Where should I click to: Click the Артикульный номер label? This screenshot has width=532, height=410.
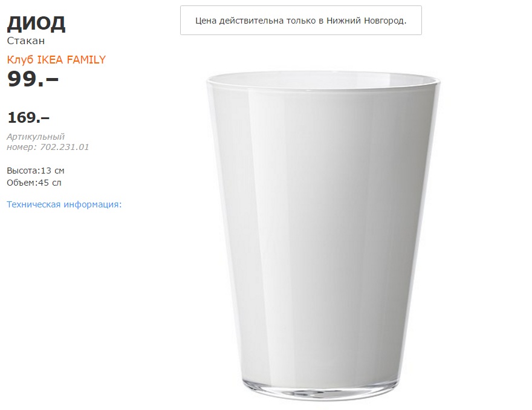pos(36,142)
